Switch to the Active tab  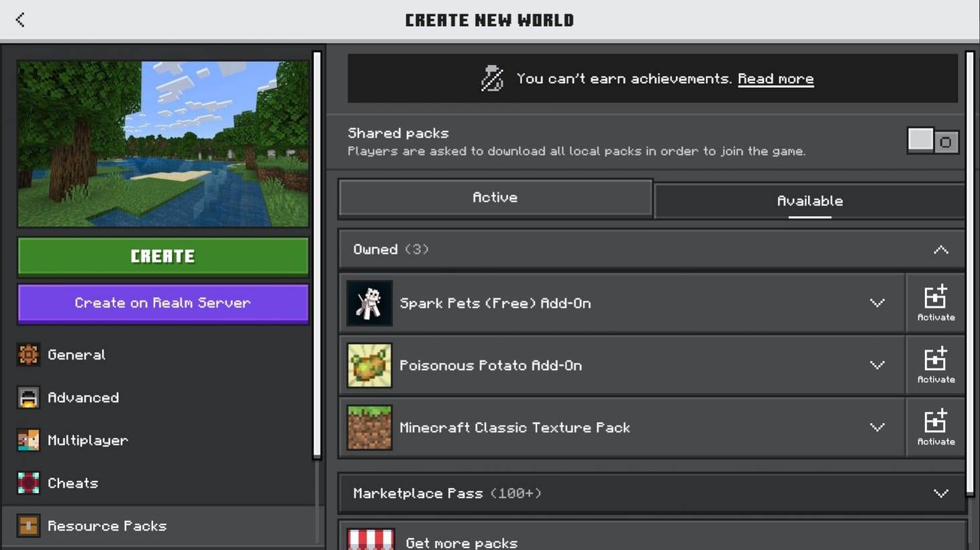coord(495,197)
